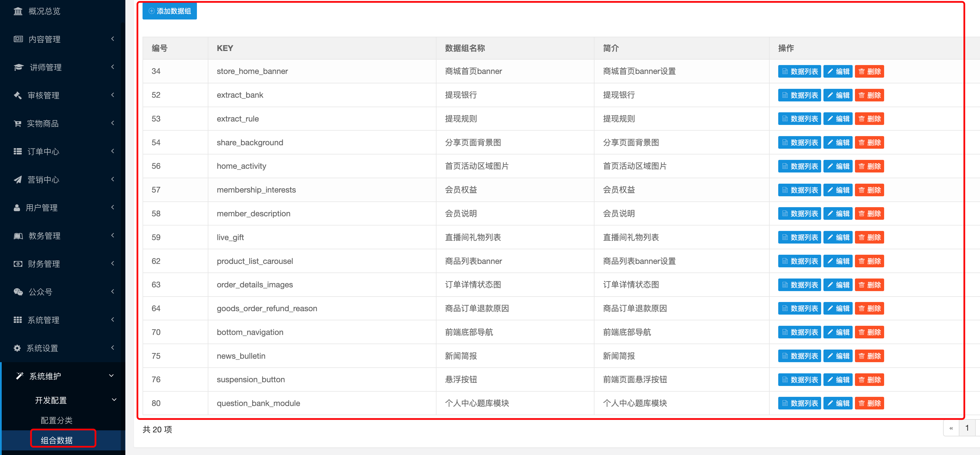Open the 财务管理 menu item
This screenshot has width=980, height=455.
62,264
